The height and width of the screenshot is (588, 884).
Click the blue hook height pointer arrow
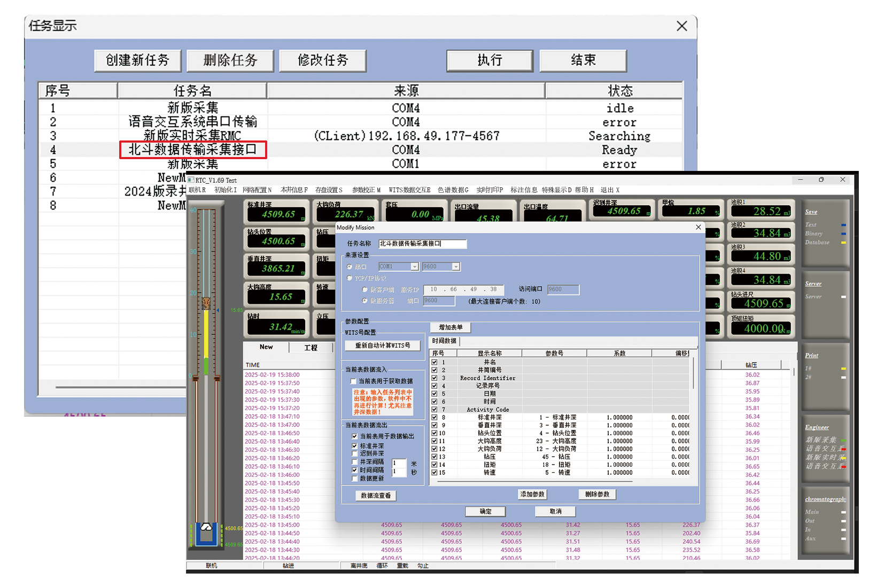(218, 310)
